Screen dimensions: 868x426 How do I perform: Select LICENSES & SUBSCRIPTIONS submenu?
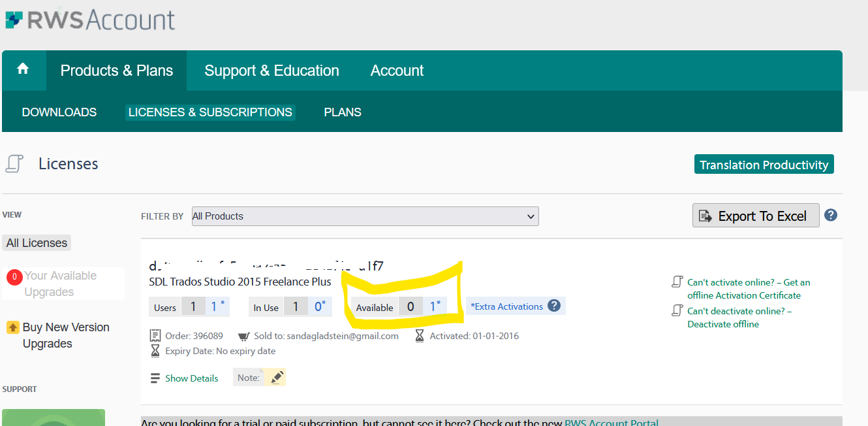pos(210,112)
